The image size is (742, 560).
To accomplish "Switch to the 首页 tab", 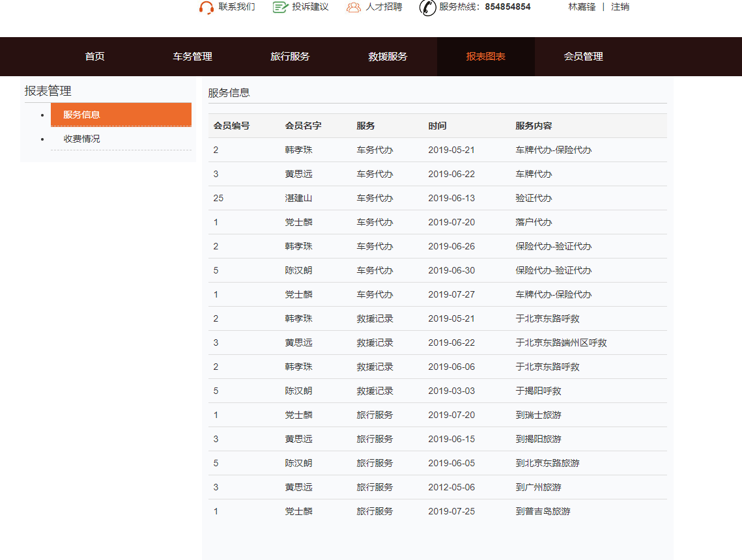I will (93, 57).
